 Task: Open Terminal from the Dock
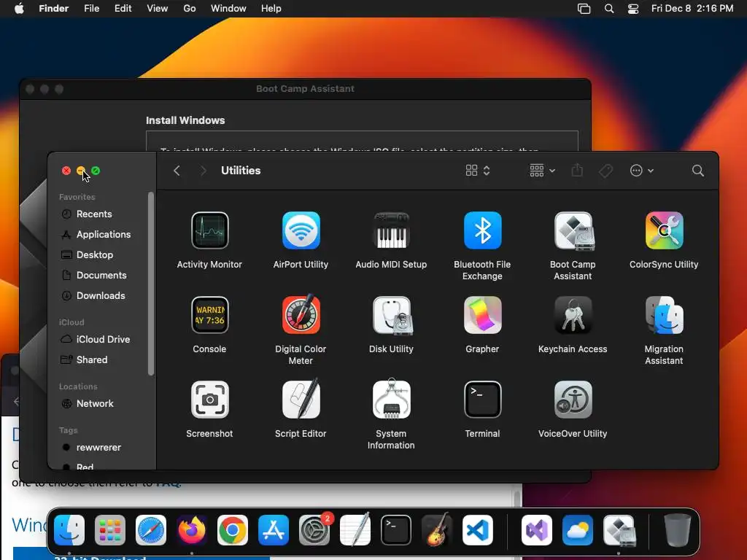coord(396,530)
